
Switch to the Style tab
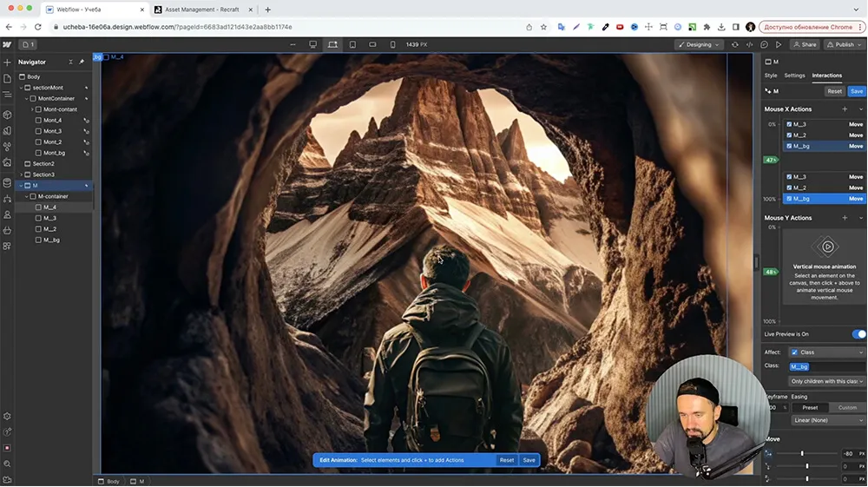tap(771, 76)
